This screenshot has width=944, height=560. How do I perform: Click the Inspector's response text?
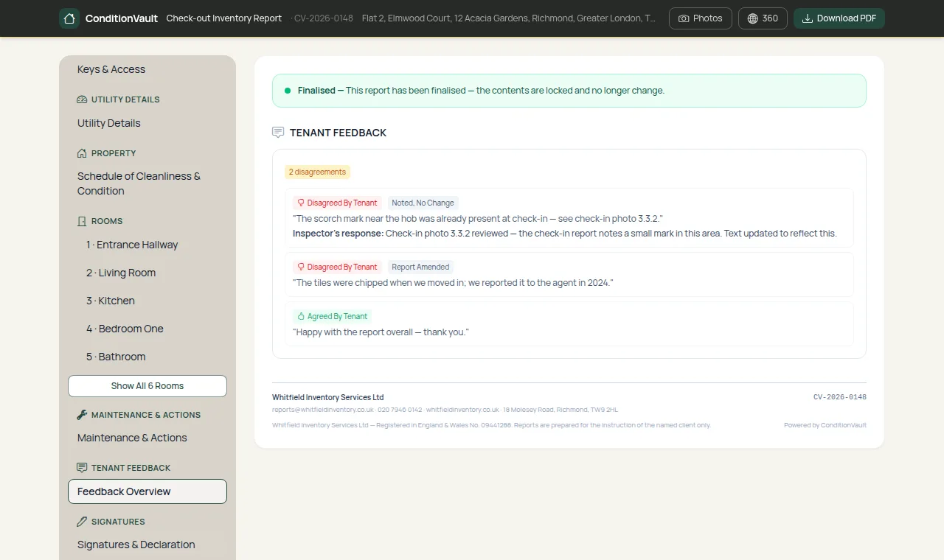(565, 234)
